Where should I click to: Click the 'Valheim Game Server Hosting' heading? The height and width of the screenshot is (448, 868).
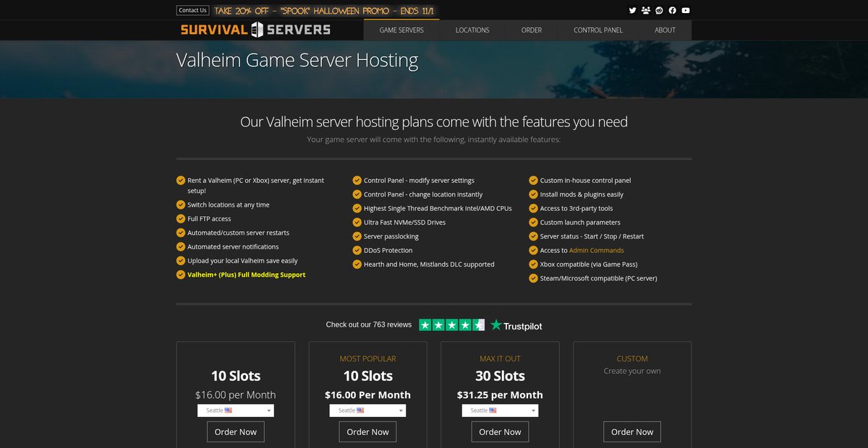[297, 60]
